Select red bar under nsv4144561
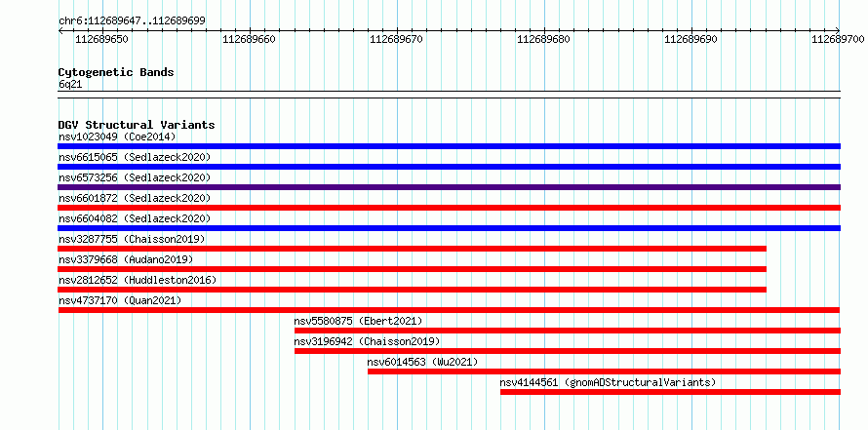The image size is (868, 430). [x=670, y=392]
